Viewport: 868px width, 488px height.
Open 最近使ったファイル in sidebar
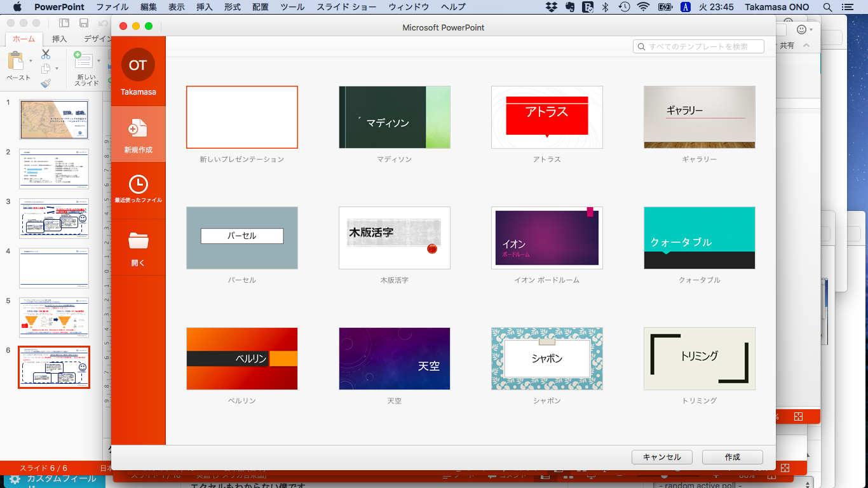pyautogui.click(x=138, y=190)
